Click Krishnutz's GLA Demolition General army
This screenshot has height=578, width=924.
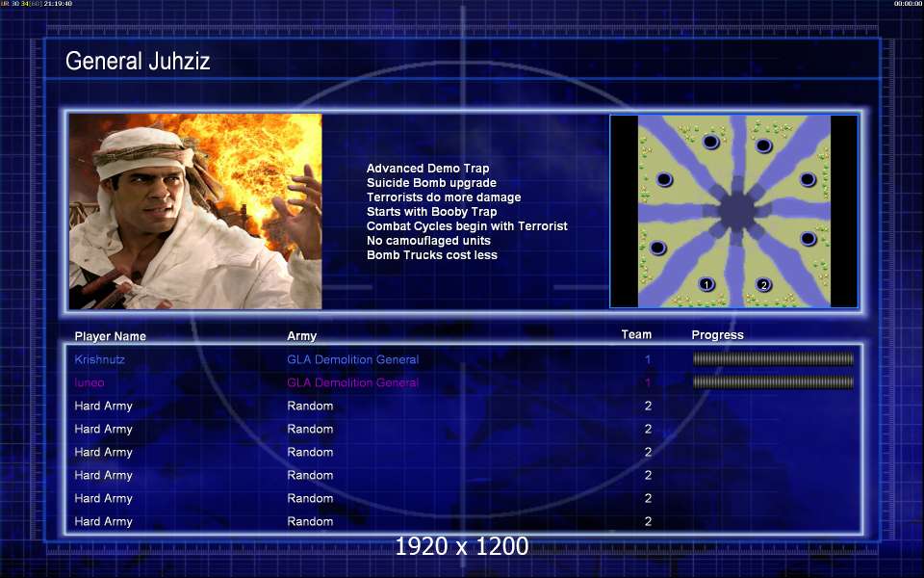click(x=353, y=359)
